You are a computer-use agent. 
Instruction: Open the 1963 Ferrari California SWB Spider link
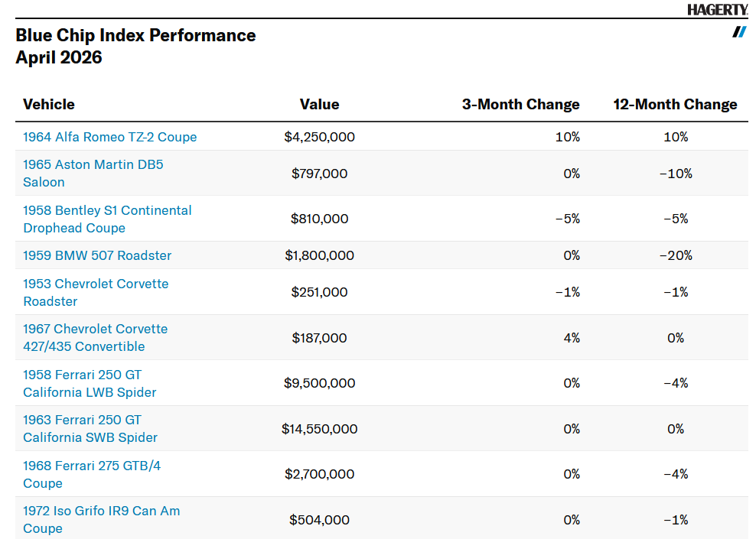pos(90,429)
